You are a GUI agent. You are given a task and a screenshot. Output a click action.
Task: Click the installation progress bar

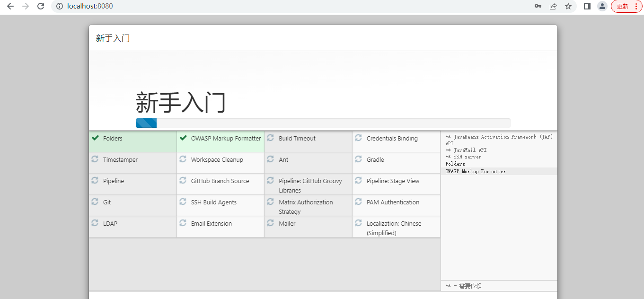point(323,123)
